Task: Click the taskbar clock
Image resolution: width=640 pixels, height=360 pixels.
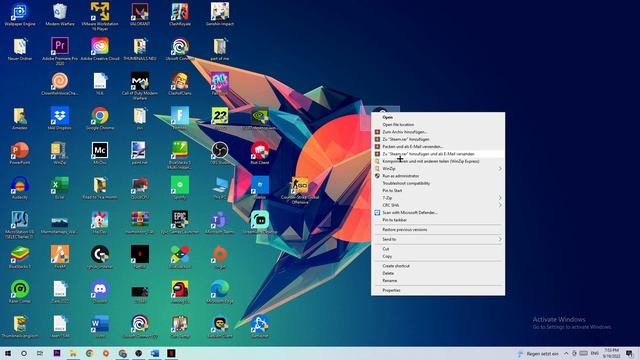Action: click(612, 353)
